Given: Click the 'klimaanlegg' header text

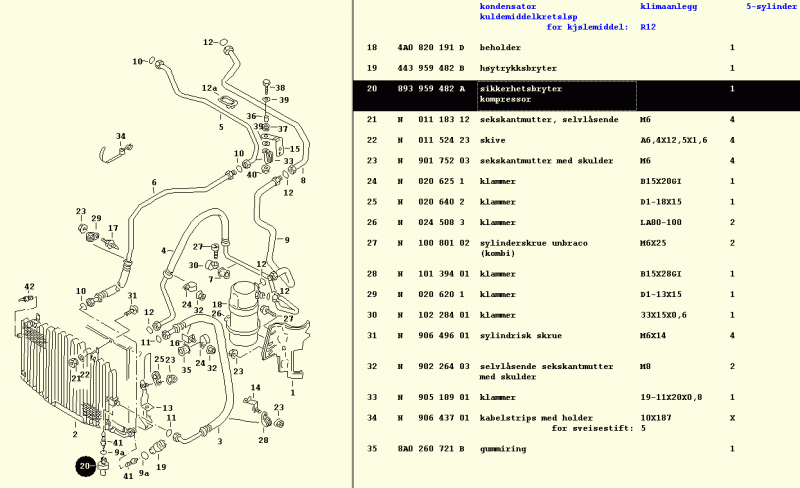Looking at the screenshot, I should 668,6.
